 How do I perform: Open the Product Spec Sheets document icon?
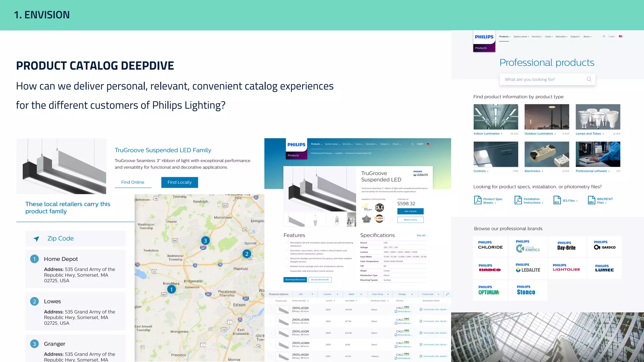[478, 200]
